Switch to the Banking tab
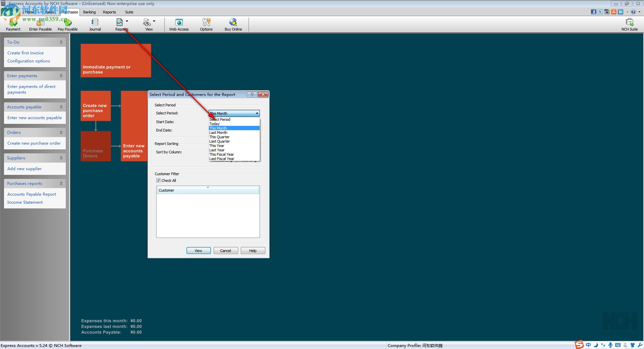Screen dimensions: 644x349 click(x=90, y=12)
